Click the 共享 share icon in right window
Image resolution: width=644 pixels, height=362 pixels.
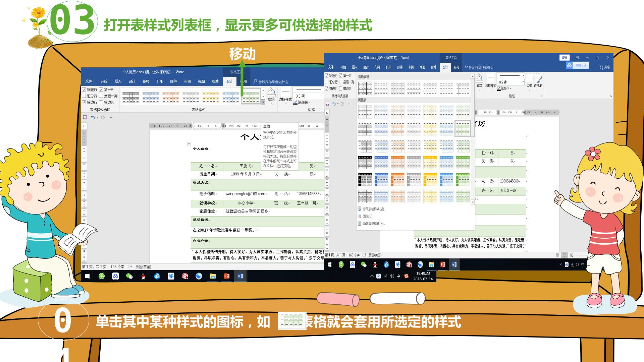(605, 67)
